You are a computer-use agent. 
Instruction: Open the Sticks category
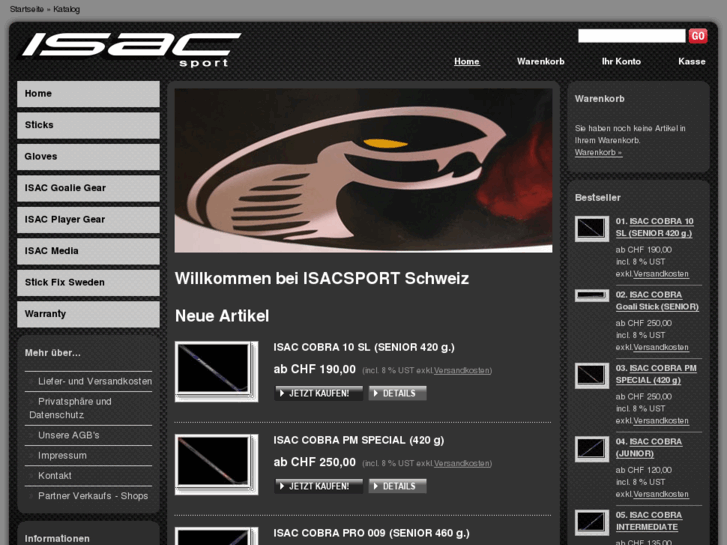pyautogui.click(x=88, y=125)
